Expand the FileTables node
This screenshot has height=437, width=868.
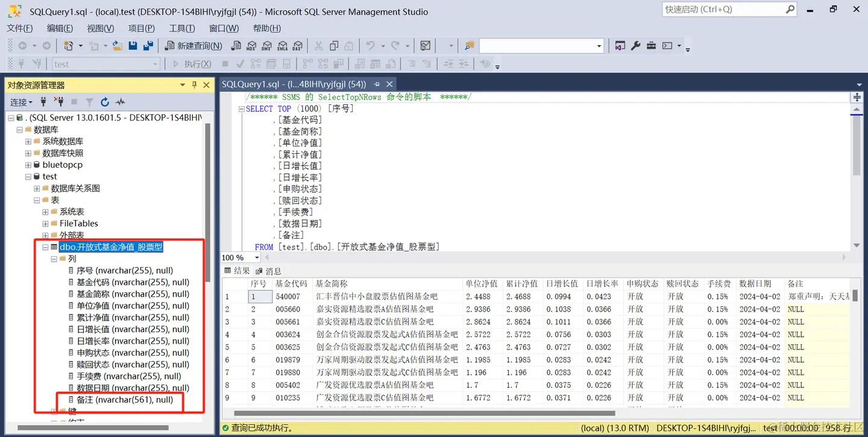(45, 224)
